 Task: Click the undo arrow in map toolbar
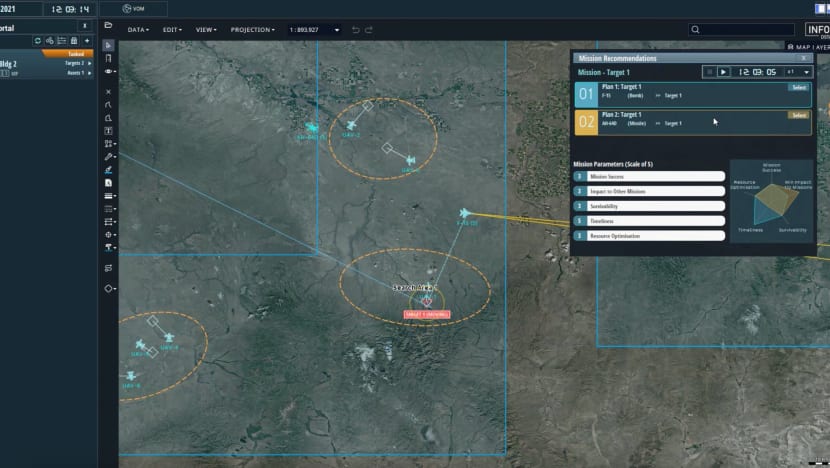click(355, 30)
